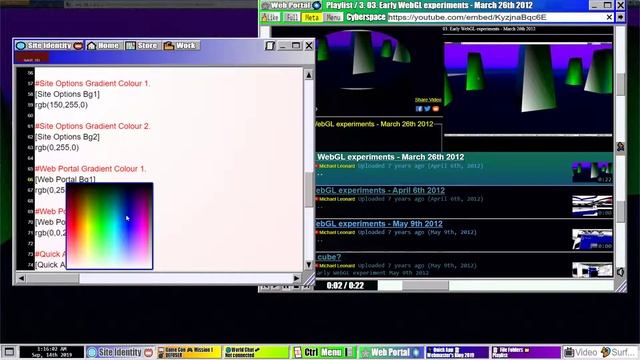The height and width of the screenshot is (360, 640).
Task: Click the red lips icon beside Site Identity title
Action: [78, 46]
